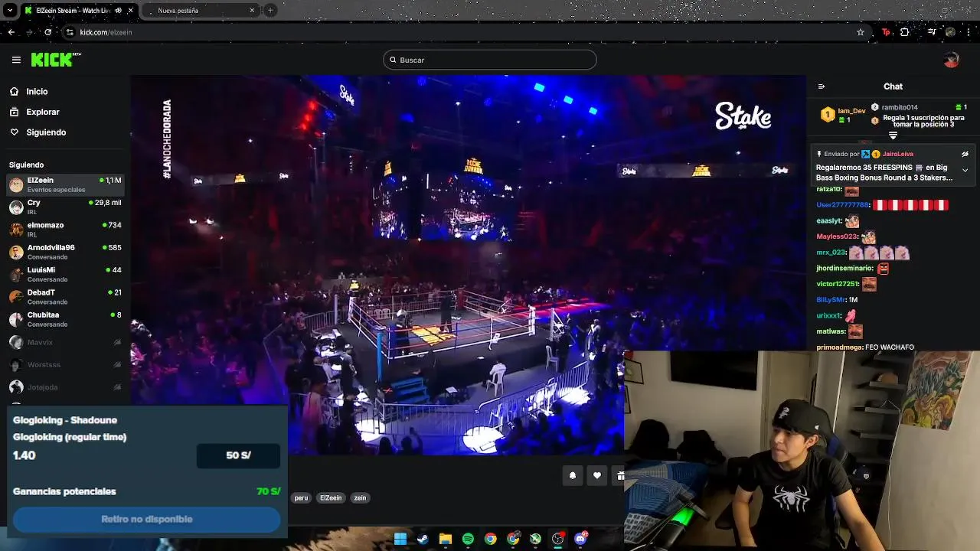Close the Nueva pestaña tab
Viewport: 980px width, 551px height.
[x=252, y=11]
